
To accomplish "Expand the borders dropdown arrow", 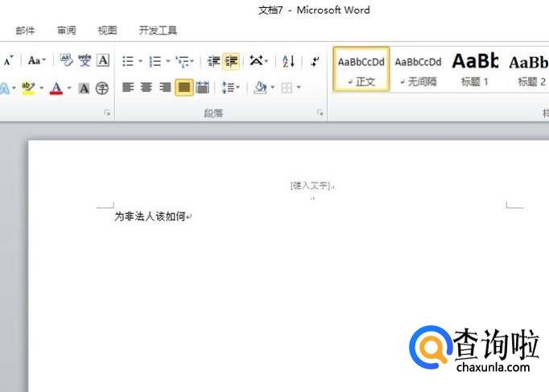I will tap(299, 87).
